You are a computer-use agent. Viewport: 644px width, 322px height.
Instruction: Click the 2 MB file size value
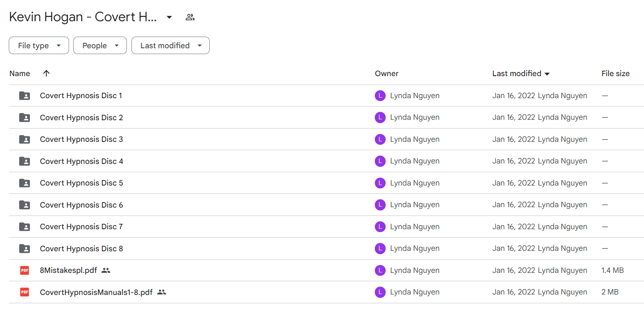tap(610, 292)
